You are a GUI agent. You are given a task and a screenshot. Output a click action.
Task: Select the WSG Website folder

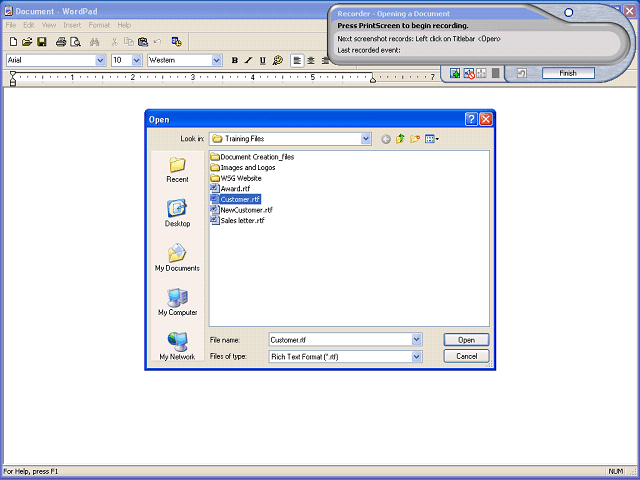point(236,178)
